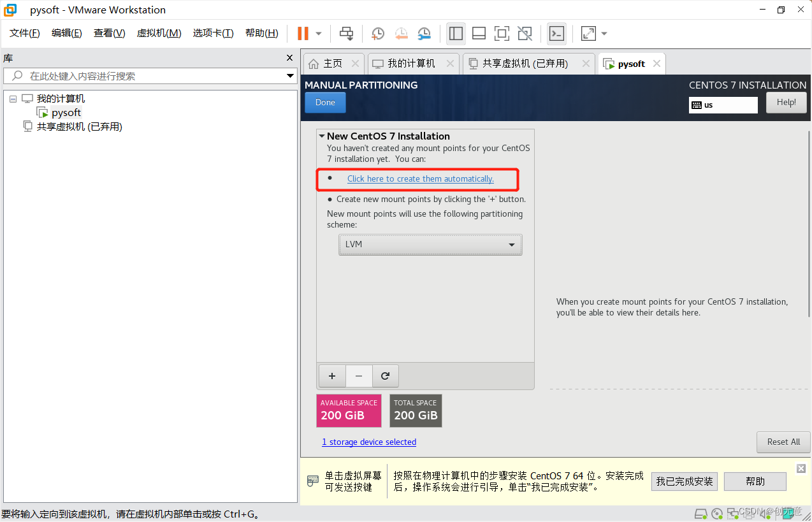Image resolution: width=812 pixels, height=522 pixels.
Task: Open the 帮助(H) menu
Action: [262, 33]
